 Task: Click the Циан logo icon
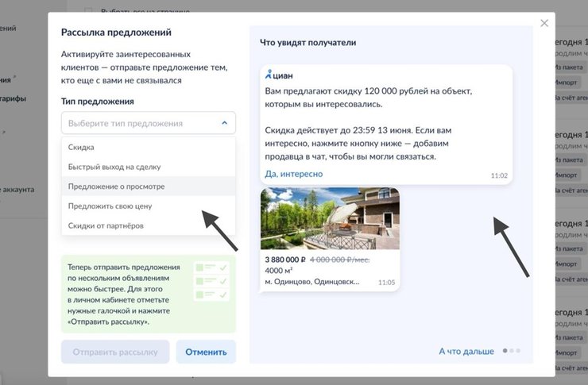268,74
